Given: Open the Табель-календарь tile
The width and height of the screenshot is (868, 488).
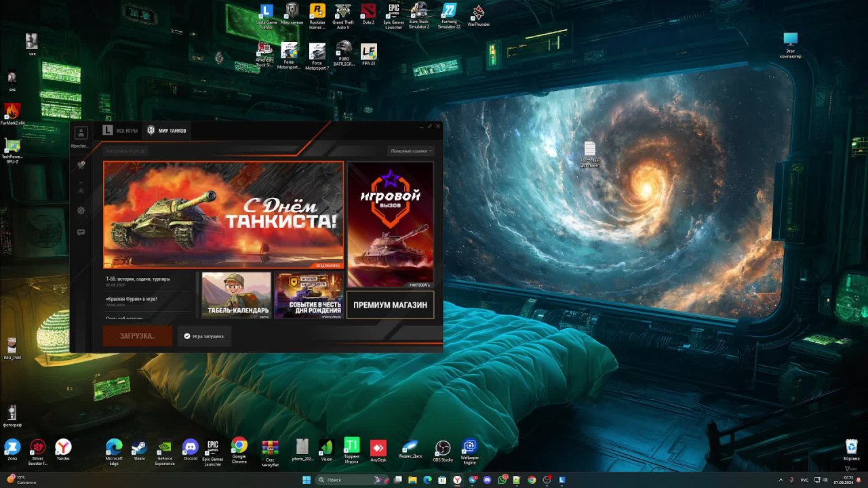Looking at the screenshot, I should click(x=236, y=296).
